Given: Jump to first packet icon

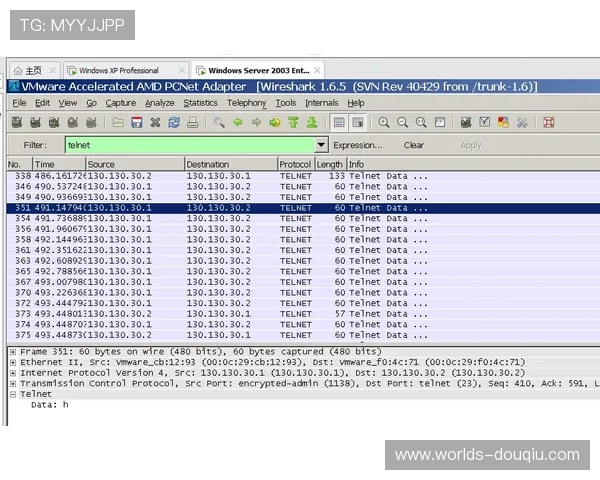Looking at the screenshot, I should pos(293,122).
